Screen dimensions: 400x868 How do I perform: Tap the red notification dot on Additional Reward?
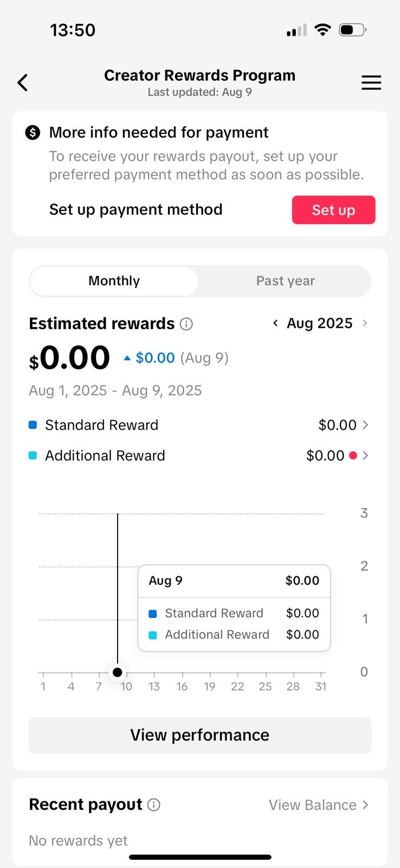[x=353, y=455]
